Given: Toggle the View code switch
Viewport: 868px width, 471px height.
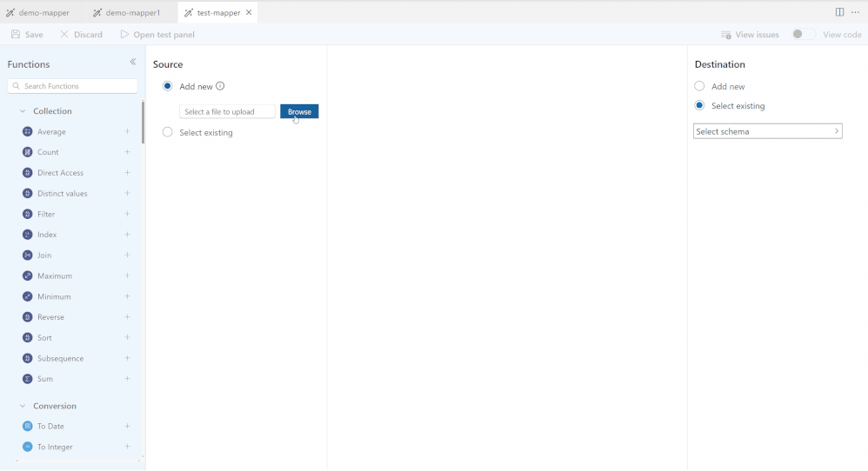Looking at the screenshot, I should tap(804, 34).
